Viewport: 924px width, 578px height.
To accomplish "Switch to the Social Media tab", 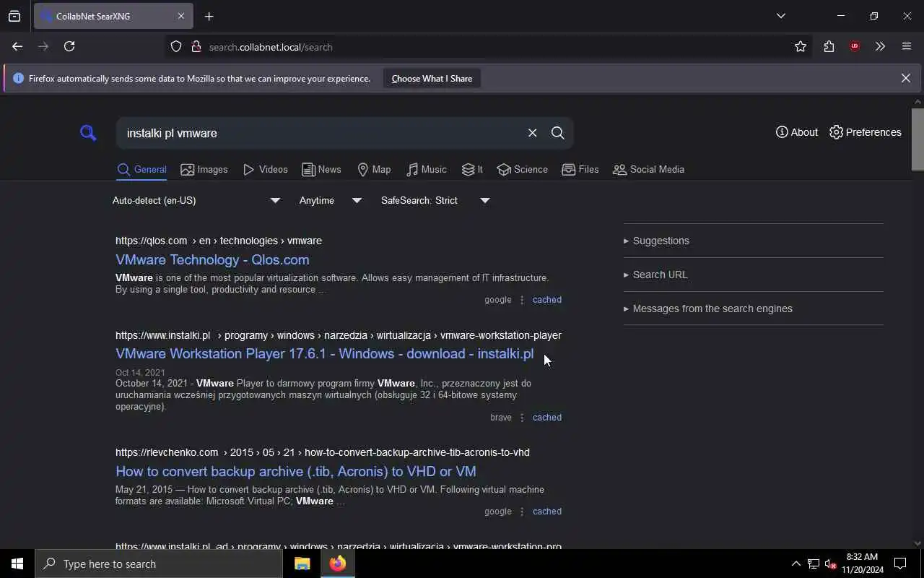I will [648, 170].
